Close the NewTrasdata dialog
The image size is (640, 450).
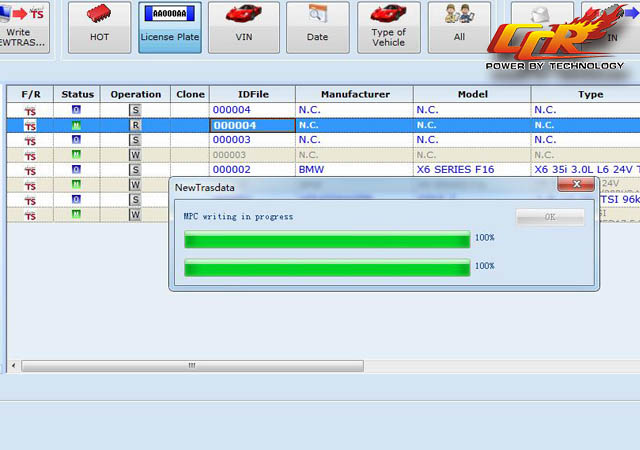pos(576,184)
